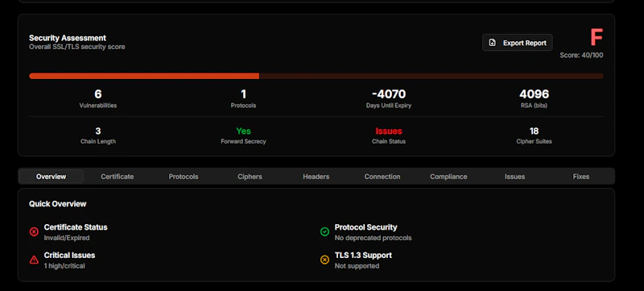Click the red 'Issues' chain status value
This screenshot has width=644, height=291.
[389, 131]
